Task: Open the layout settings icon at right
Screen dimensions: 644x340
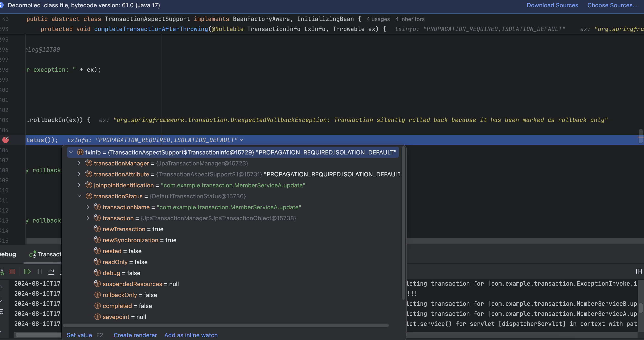Action: (x=639, y=271)
